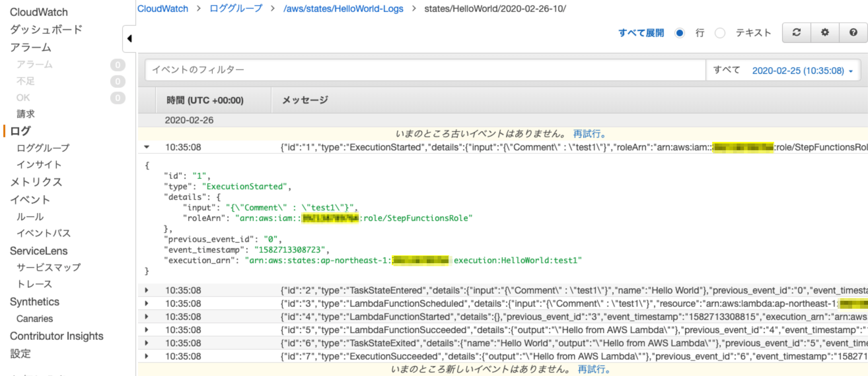This screenshot has height=376, width=868.
Task: Open トレース under ServiceLens
Action: point(34,284)
